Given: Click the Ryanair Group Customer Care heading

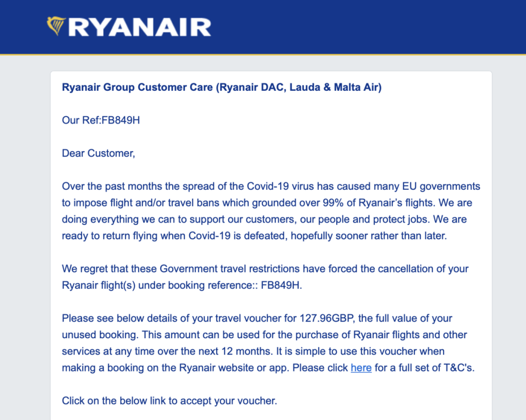Looking at the screenshot, I should [x=221, y=87].
